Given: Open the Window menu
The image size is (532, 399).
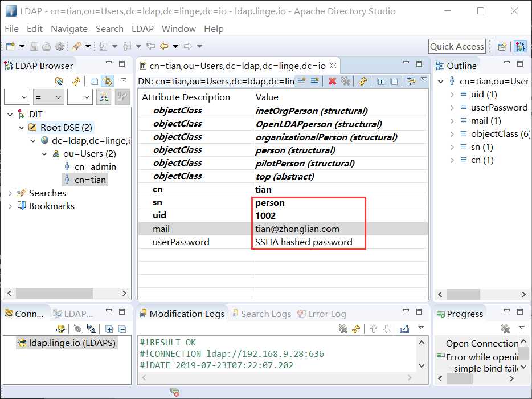Looking at the screenshot, I should coord(179,29).
